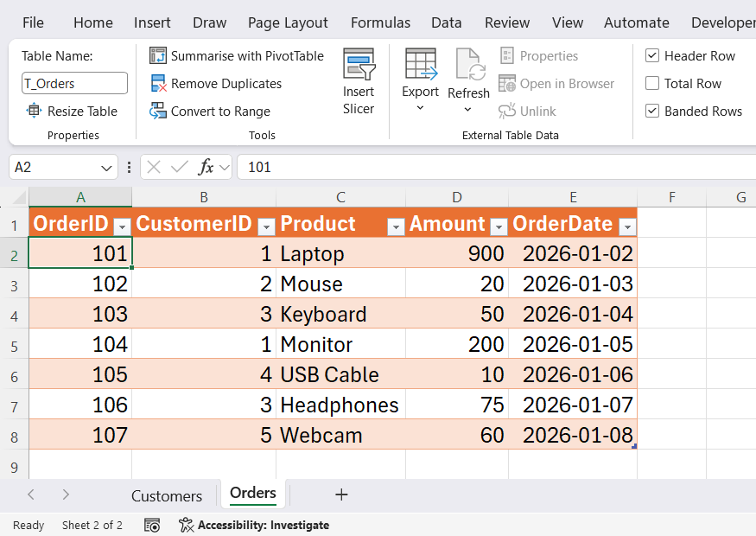Click the Accessibility Investigate icon

[186, 525]
